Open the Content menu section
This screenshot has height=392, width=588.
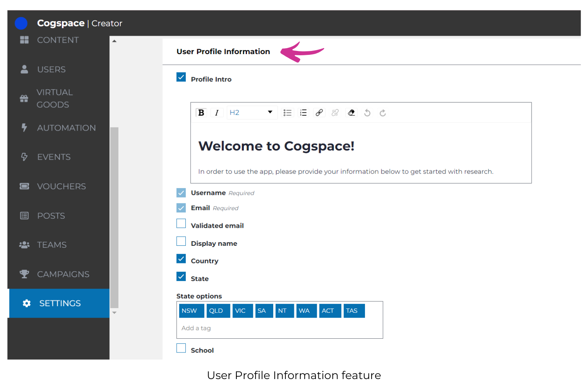coord(58,40)
